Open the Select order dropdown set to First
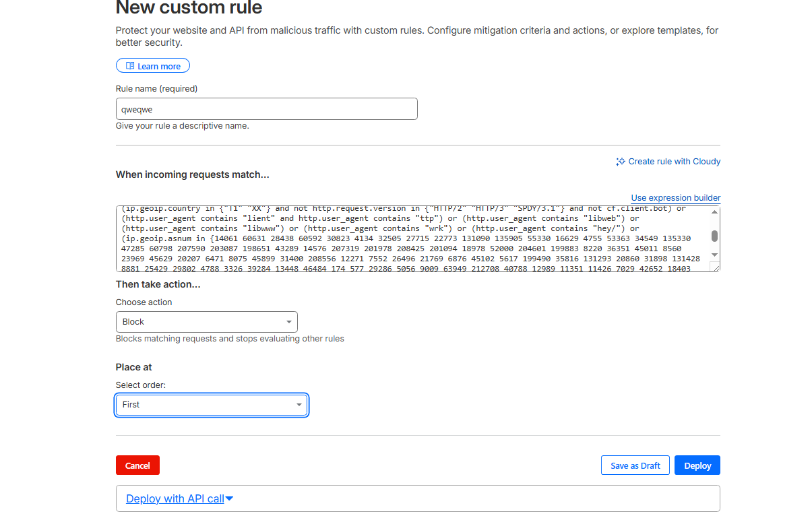This screenshot has height=524, width=812. 212,405
